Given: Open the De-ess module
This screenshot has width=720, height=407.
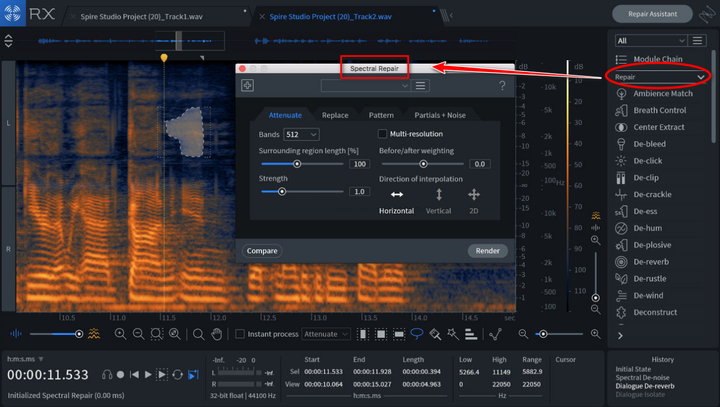Looking at the screenshot, I should (645, 211).
